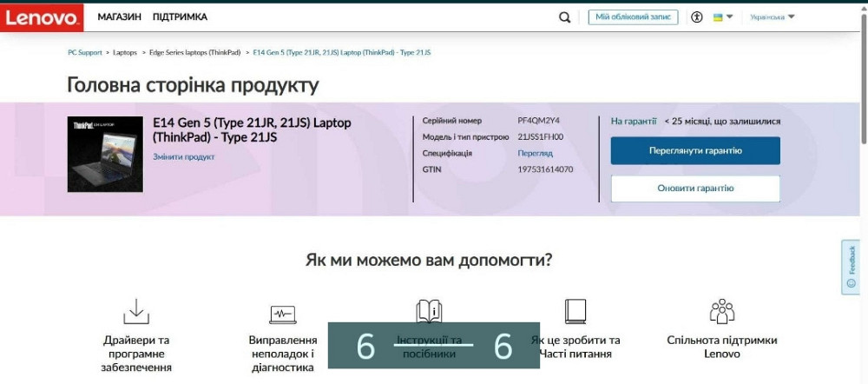This screenshot has width=868, height=384.
Task: Open the Українська language dropdown
Action: point(773,17)
